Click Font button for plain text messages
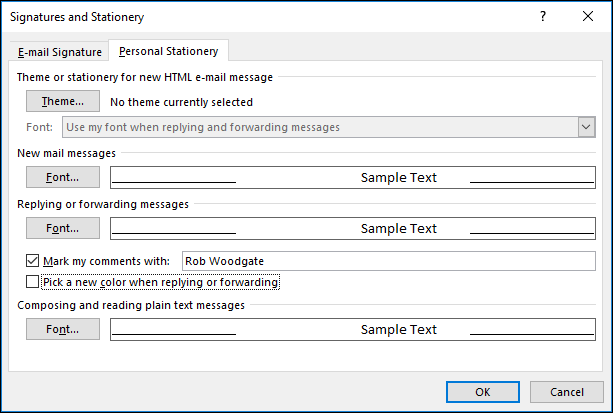This screenshot has width=613, height=413. (x=62, y=329)
